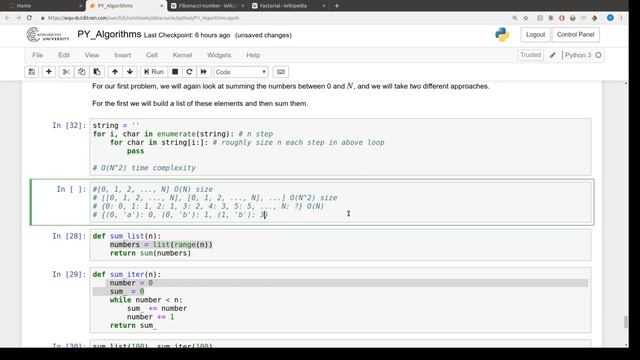Click the kernel idle circle indicator
640x360 pixels.
coord(598,55)
